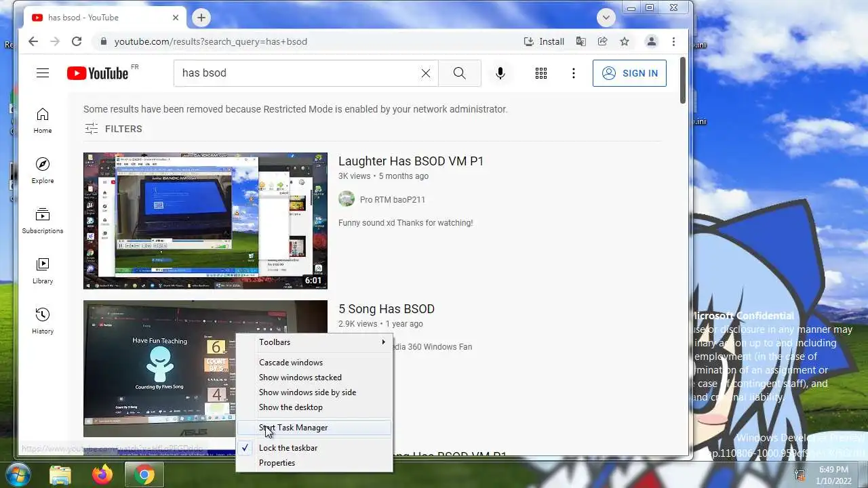Open the YouTube apps grid icon
Screen dimensions: 868x488
tap(541, 73)
